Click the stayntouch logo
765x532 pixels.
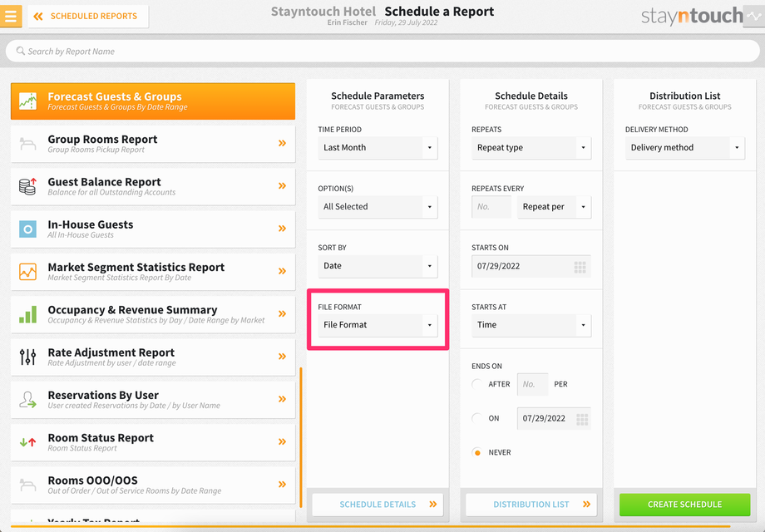click(691, 16)
